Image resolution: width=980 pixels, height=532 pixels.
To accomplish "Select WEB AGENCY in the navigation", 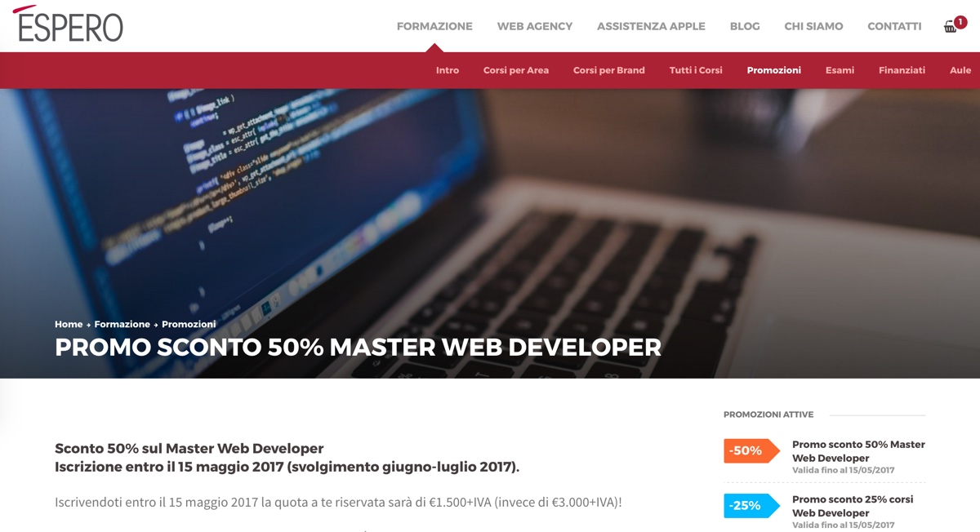I will pos(534,26).
